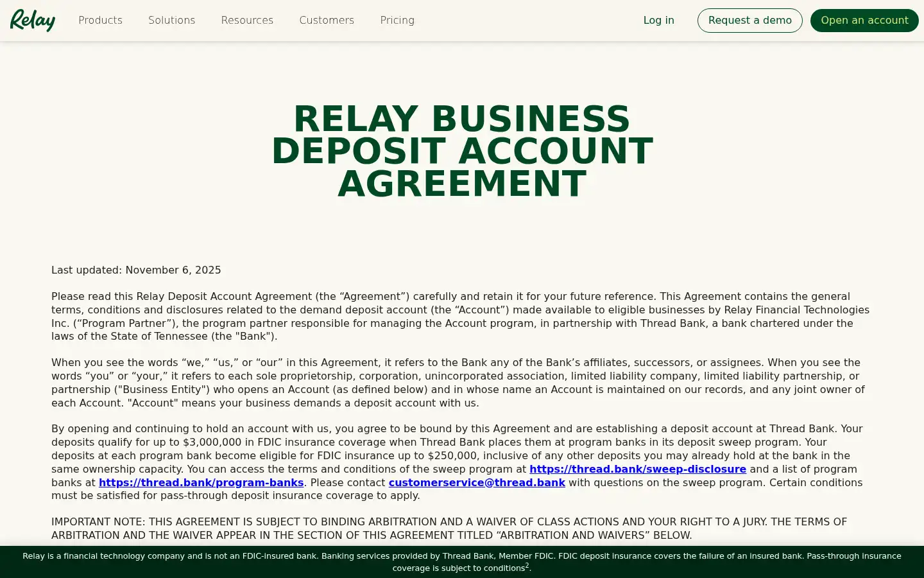This screenshot has width=924, height=578.
Task: Click the Relay Business Deposit Account Agreement heading
Action: pos(462,151)
